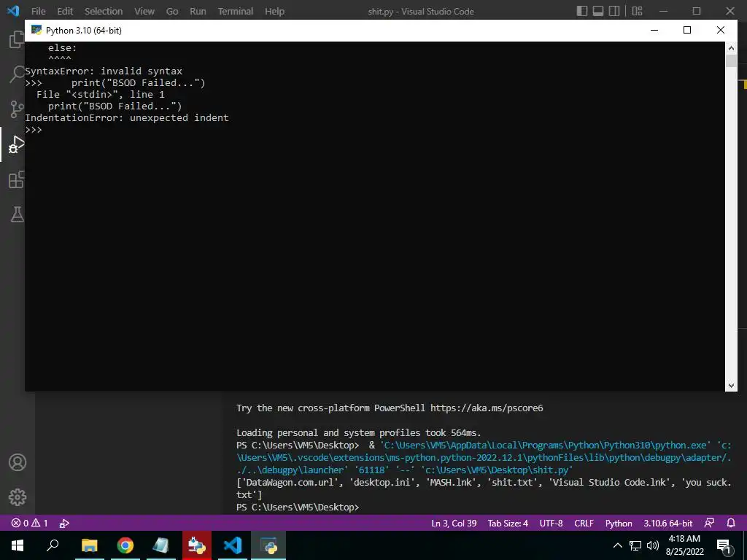Change Tab Size: 4 indentation setting
The height and width of the screenshot is (560, 747).
(508, 523)
